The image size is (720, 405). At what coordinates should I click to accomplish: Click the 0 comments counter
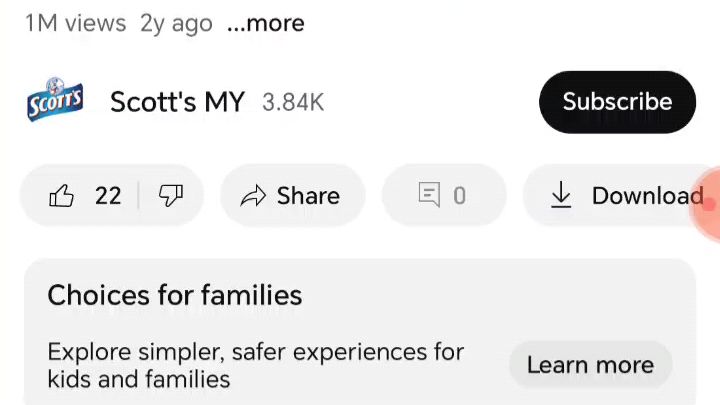459,196
